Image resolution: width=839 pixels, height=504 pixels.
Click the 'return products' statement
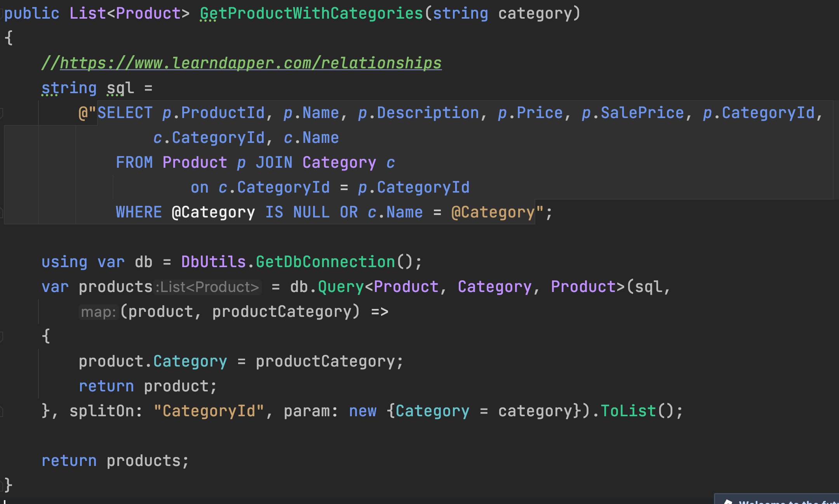click(x=115, y=461)
